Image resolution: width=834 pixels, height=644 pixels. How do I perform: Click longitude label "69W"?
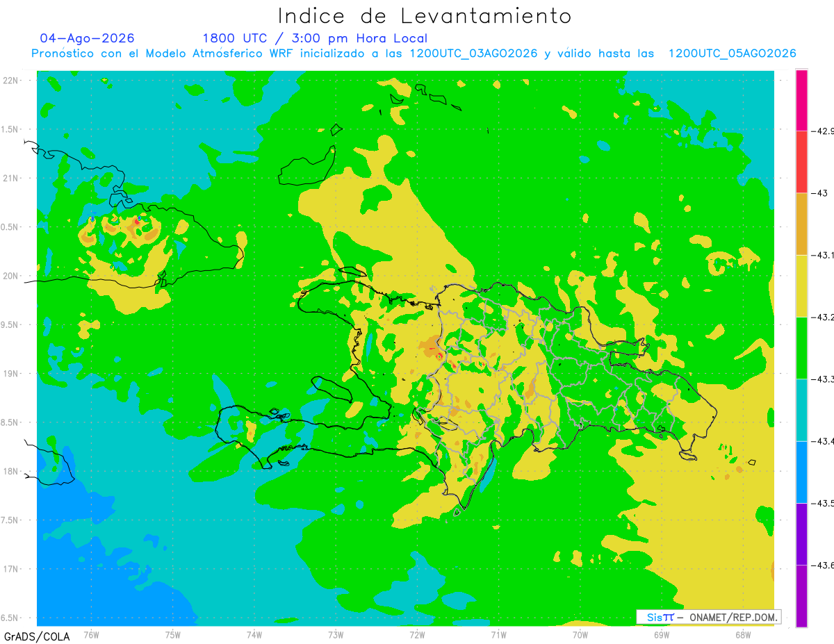coord(662,635)
